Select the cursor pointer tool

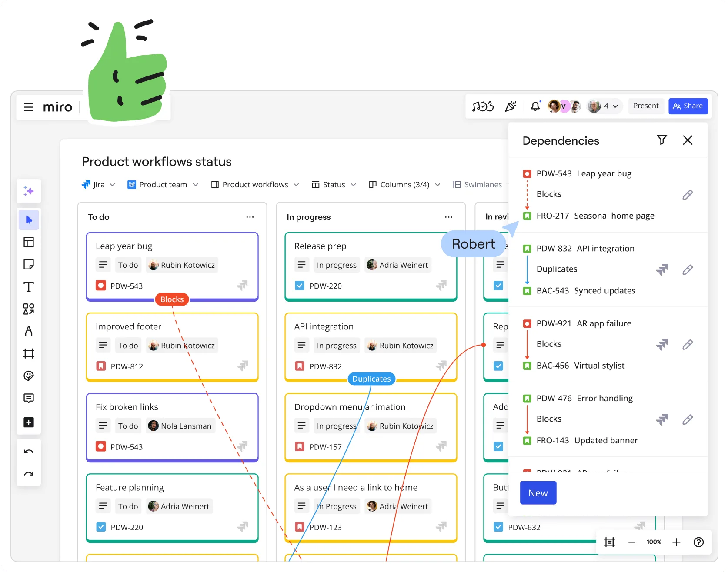click(29, 220)
